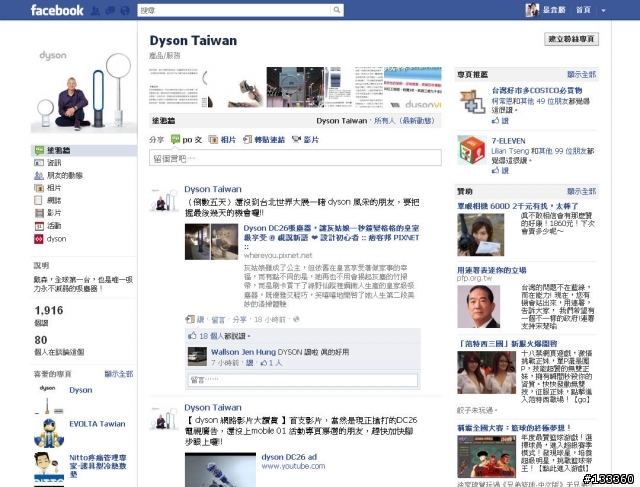Click the create fan page button
Screen dimensions: 640x487
pyautogui.click(x=571, y=39)
